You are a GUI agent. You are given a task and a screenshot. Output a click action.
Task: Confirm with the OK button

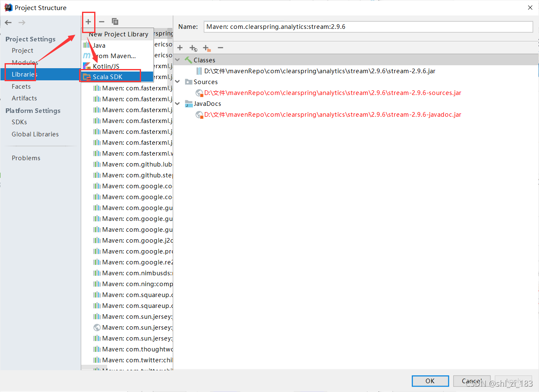tap(430, 381)
